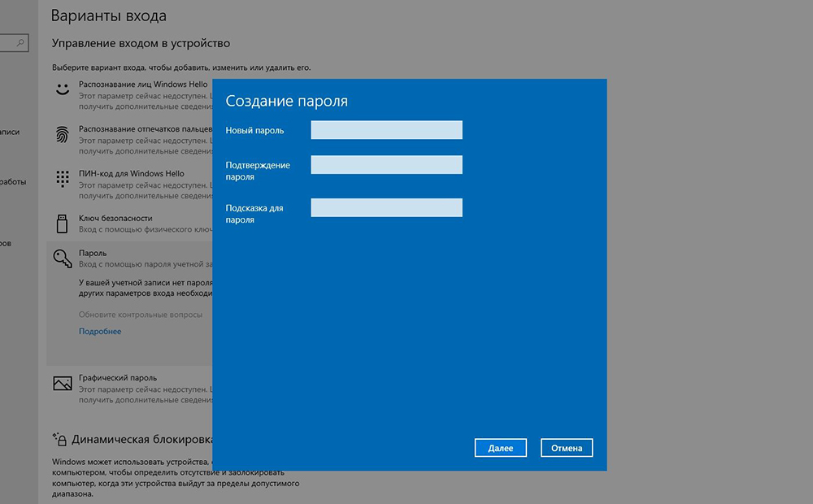
Task: Focus the 'Подсказка для пароля' input field
Action: [386, 208]
